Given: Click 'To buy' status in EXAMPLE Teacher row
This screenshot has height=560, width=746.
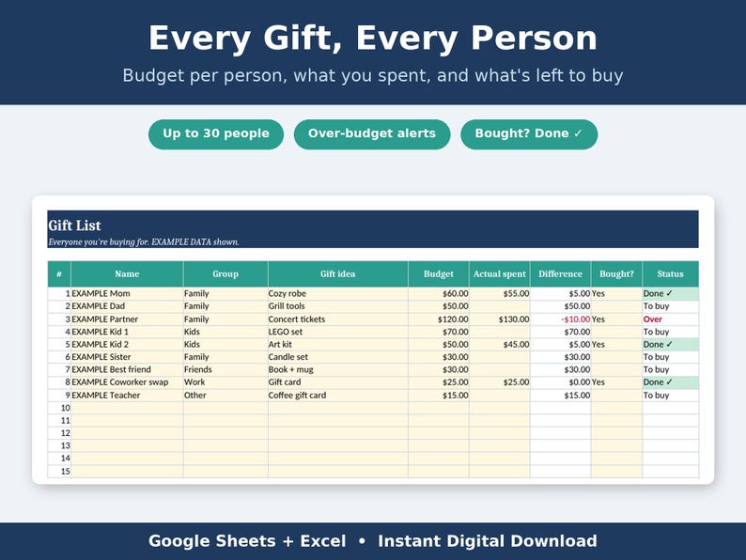Looking at the screenshot, I should click(670, 396).
